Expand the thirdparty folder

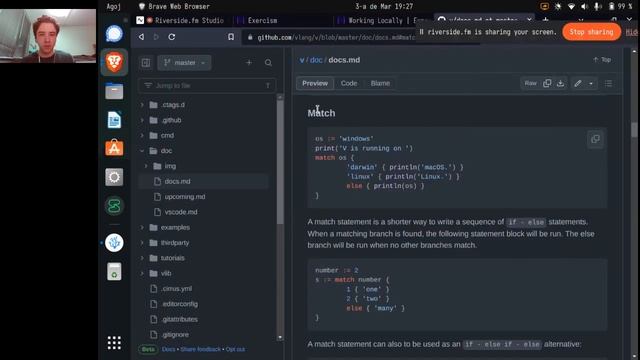click(142, 242)
